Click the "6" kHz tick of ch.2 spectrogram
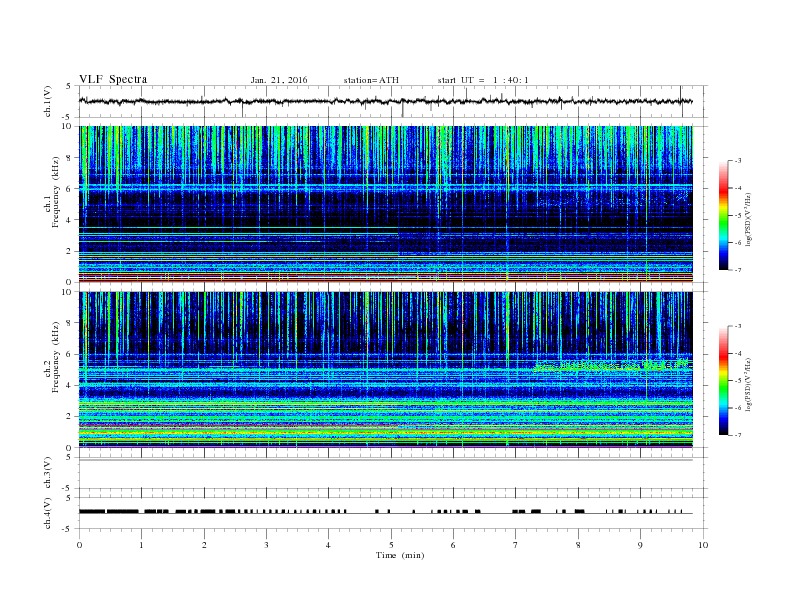The image size is (792, 612). [70, 354]
